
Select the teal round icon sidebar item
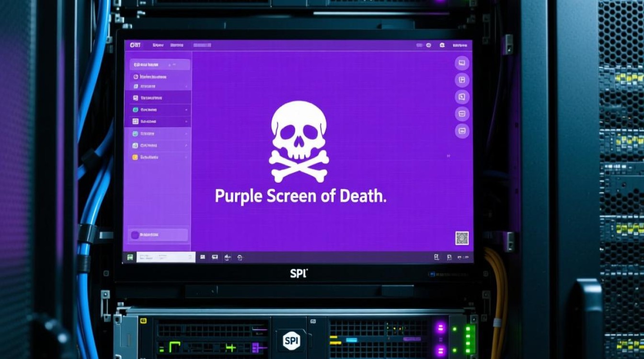tap(135, 110)
